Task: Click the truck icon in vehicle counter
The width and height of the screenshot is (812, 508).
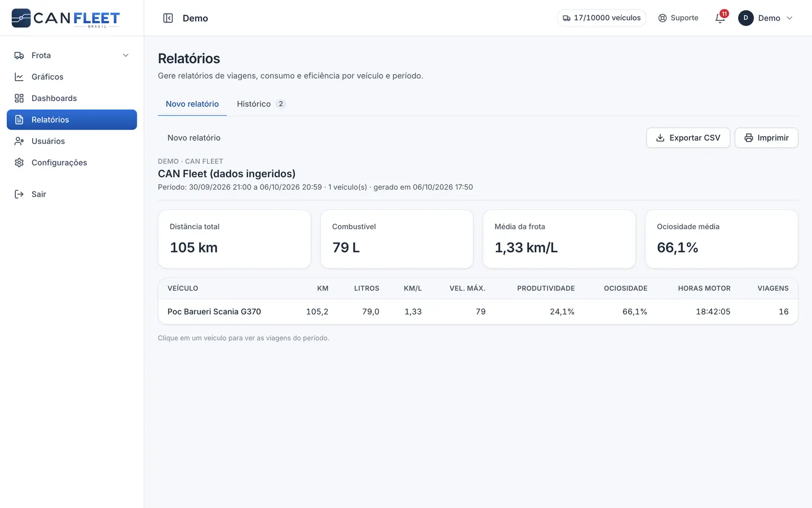Action: tap(567, 18)
